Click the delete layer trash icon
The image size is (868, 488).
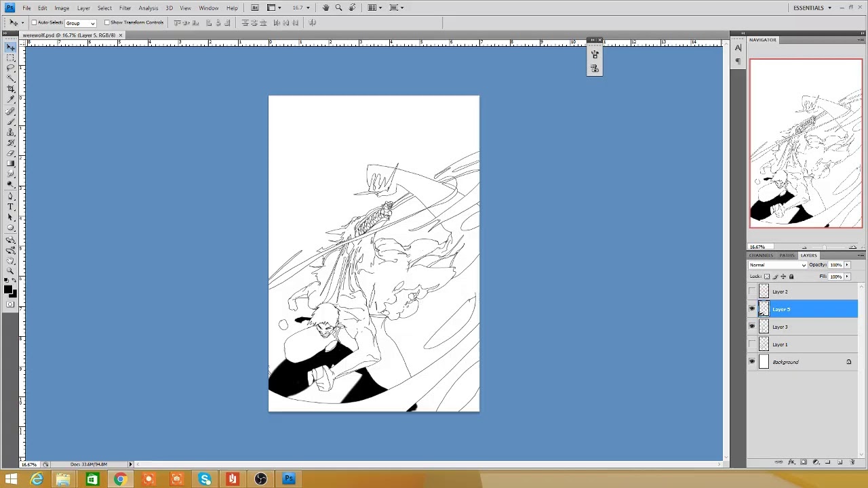click(852, 462)
